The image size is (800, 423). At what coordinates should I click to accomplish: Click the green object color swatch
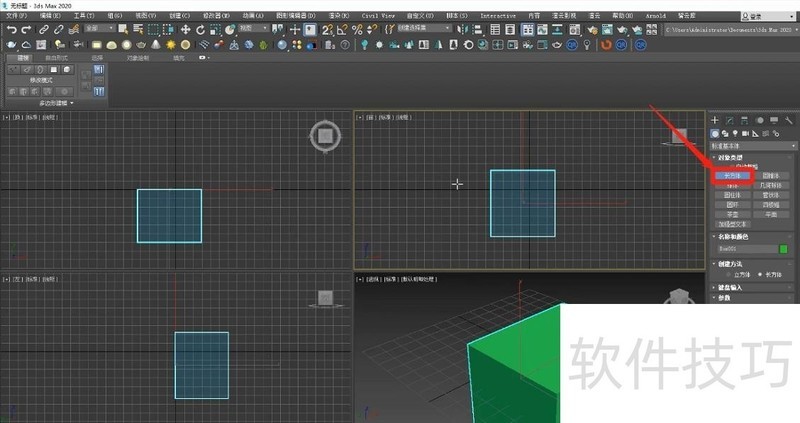pos(784,249)
